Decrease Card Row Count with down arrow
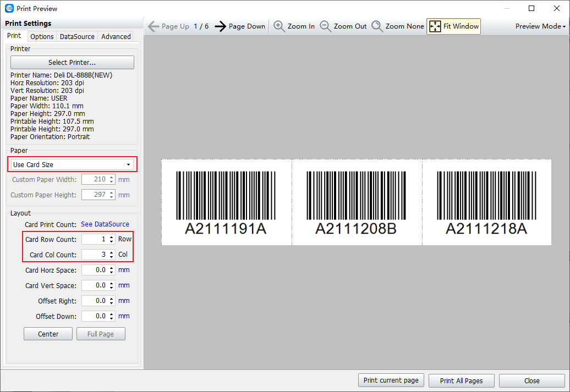 click(x=112, y=241)
